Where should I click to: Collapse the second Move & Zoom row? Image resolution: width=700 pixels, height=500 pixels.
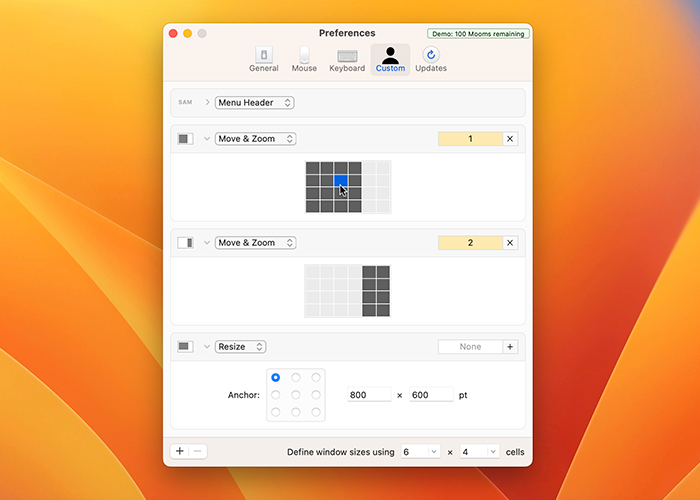(x=207, y=243)
